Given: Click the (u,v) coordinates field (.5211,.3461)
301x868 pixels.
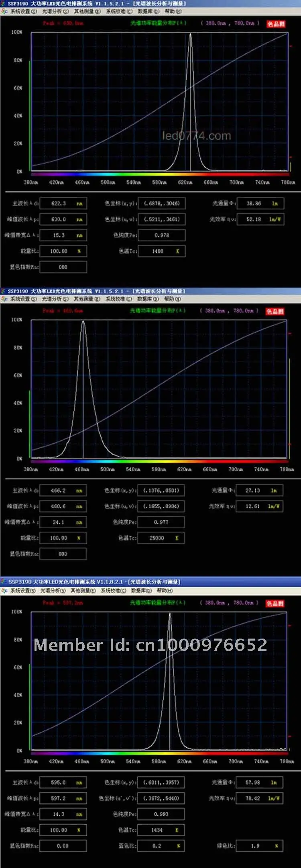Looking at the screenshot, I should [x=162, y=219].
